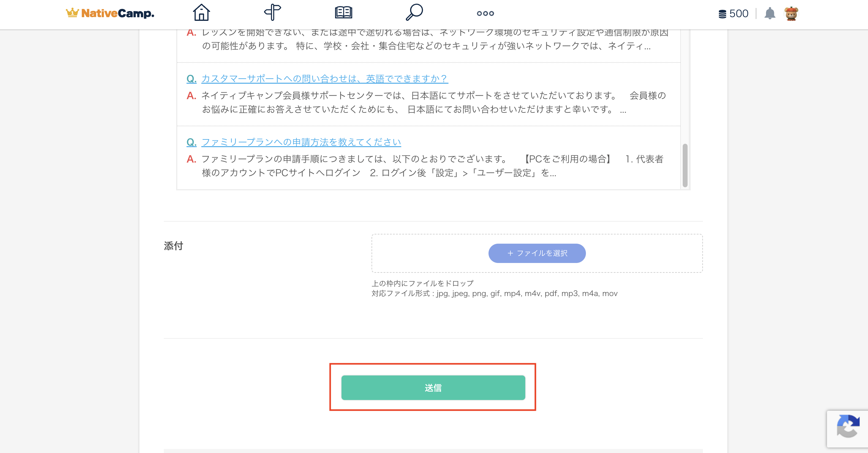Click the coins stack icon

(722, 14)
